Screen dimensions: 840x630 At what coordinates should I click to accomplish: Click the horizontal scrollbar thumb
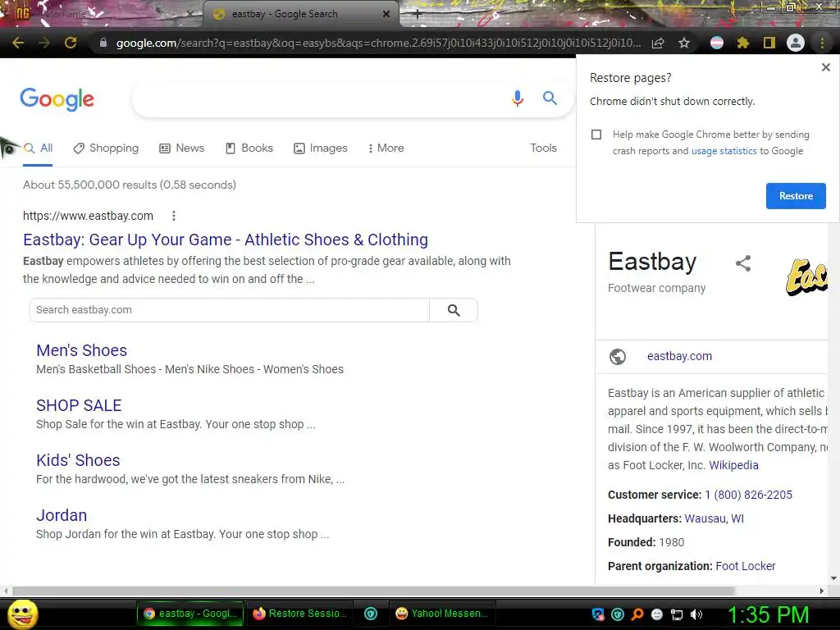373,591
